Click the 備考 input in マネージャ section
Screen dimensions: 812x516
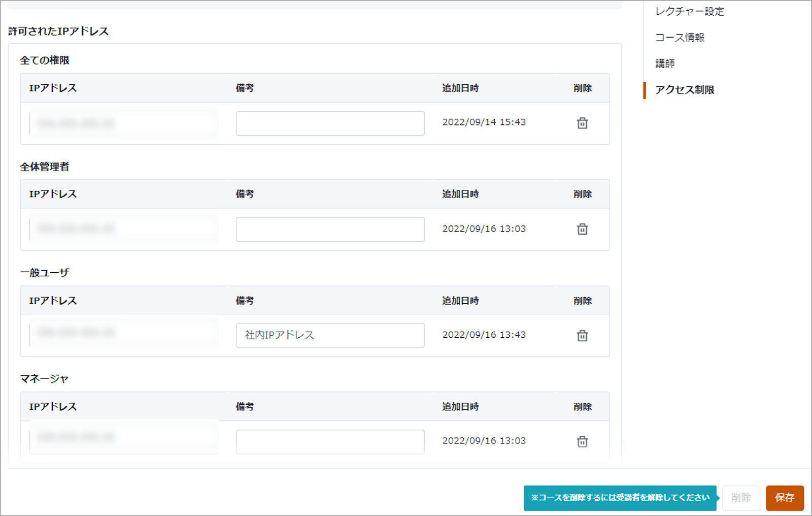pyautogui.click(x=330, y=442)
